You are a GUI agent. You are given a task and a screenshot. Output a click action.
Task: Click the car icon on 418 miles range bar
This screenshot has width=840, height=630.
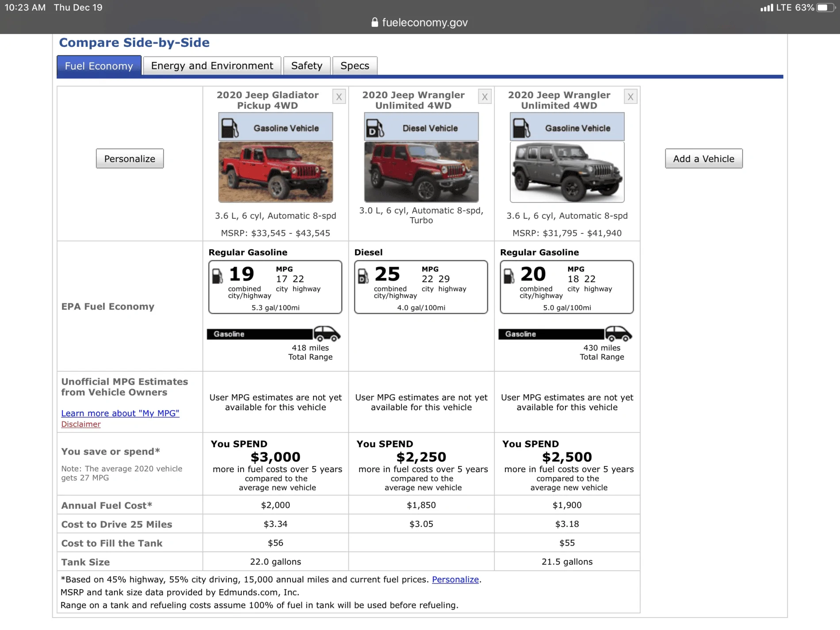327,334
